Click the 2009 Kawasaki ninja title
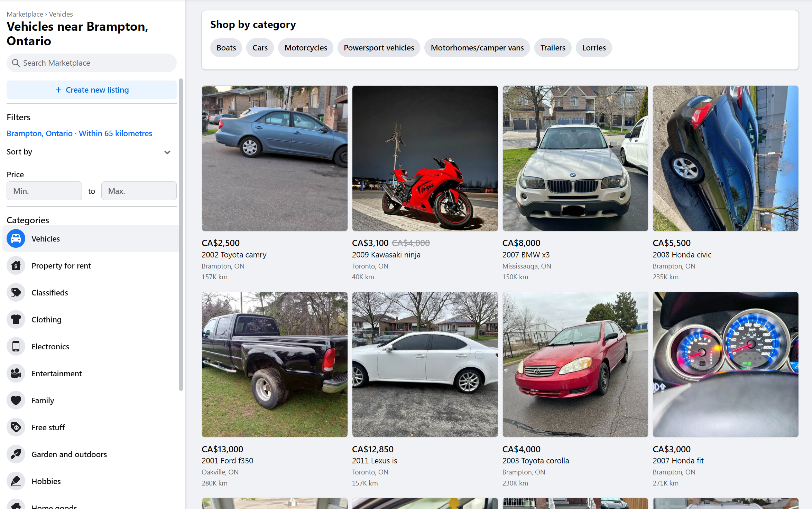Viewport: 812px width, 509px height. point(386,255)
